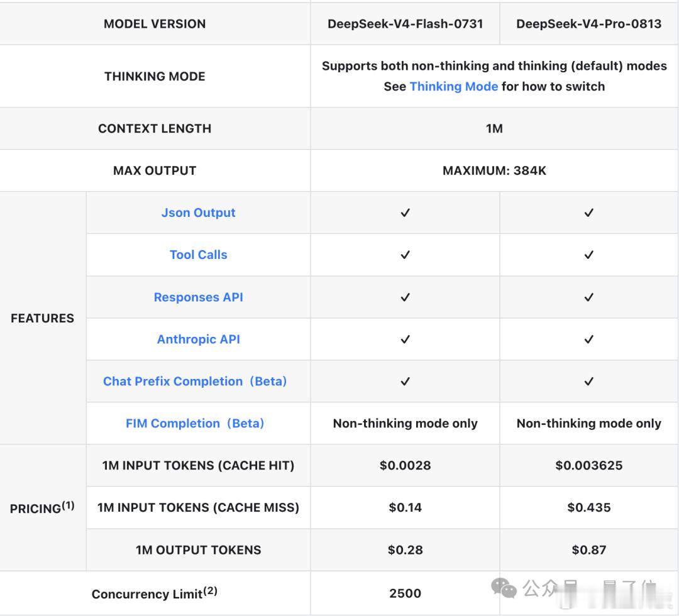Select the DeepSeek-V4-Flash-0731 column header
Image resolution: width=679 pixels, height=616 pixels.
pyautogui.click(x=405, y=24)
